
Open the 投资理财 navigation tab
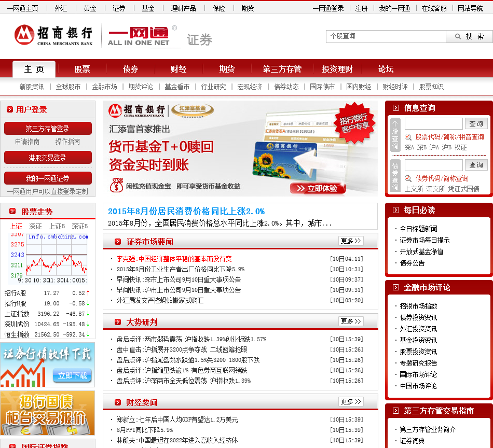337,69
